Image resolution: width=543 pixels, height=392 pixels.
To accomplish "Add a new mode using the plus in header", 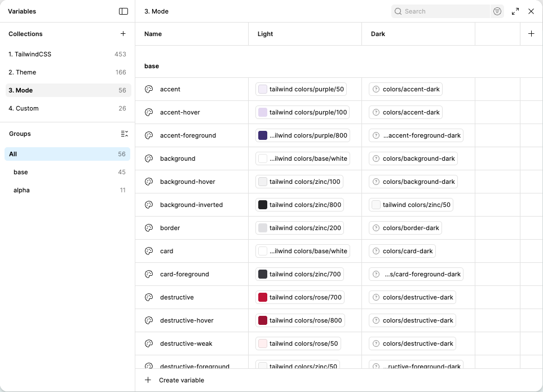I will point(531,33).
